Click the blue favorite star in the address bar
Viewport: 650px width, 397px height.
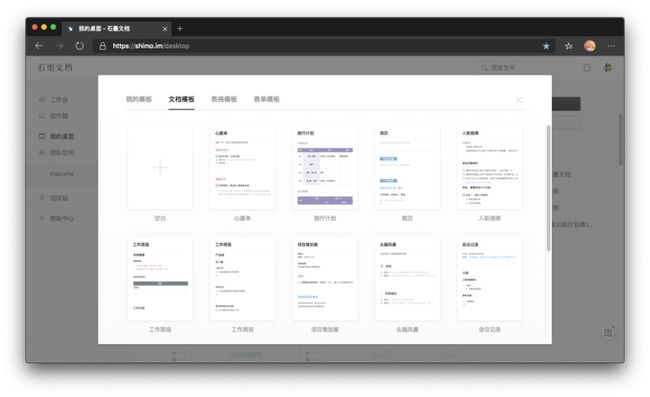pos(546,46)
